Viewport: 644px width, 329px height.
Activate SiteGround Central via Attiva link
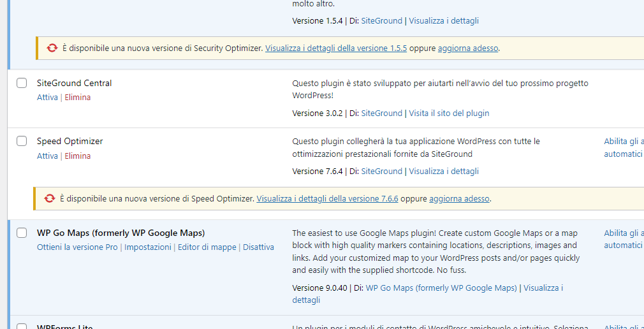[x=47, y=98]
